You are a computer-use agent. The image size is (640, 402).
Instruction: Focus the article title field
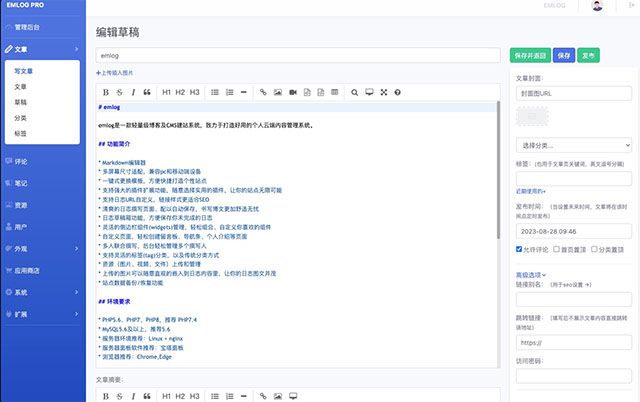click(x=298, y=56)
